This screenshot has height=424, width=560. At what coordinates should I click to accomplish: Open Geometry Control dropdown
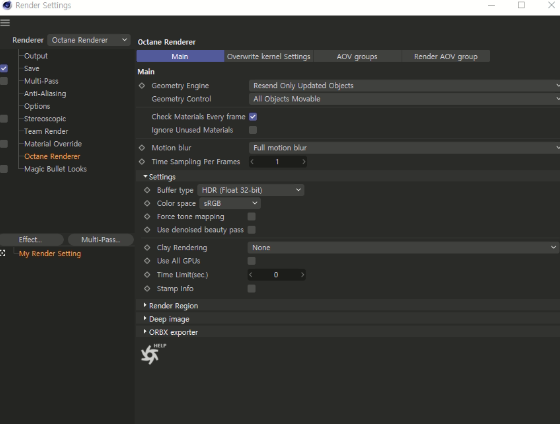point(404,99)
